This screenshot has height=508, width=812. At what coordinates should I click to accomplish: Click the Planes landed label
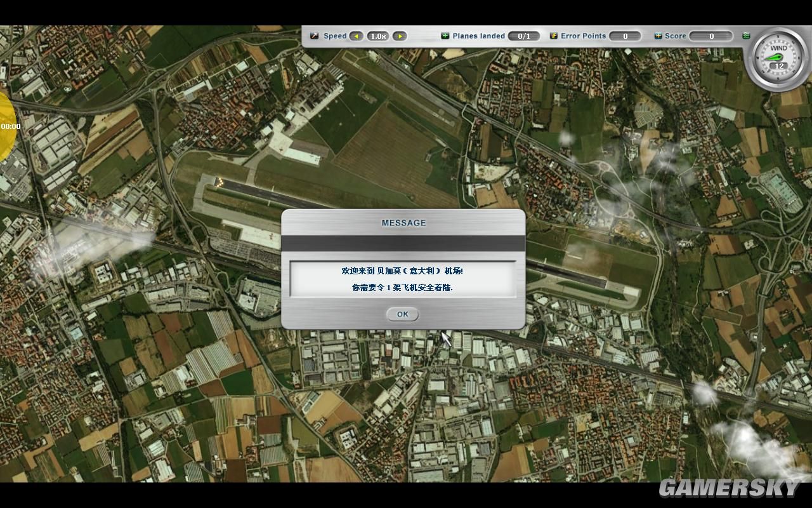[x=479, y=36]
